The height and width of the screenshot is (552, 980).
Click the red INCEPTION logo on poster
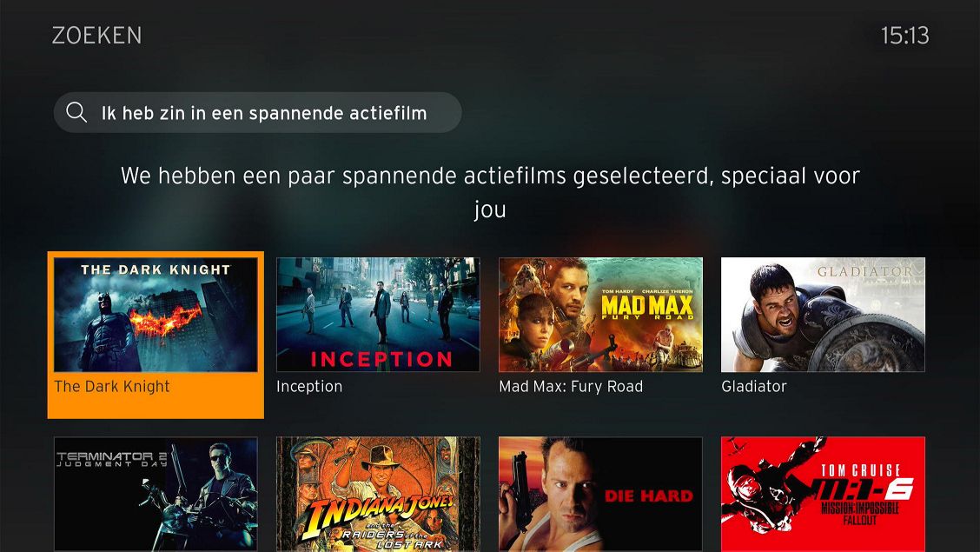[381, 360]
